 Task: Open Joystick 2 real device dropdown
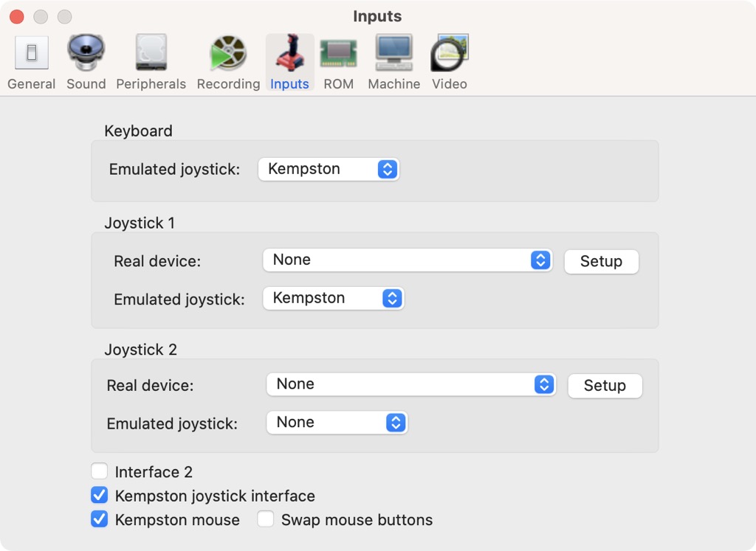(x=410, y=384)
